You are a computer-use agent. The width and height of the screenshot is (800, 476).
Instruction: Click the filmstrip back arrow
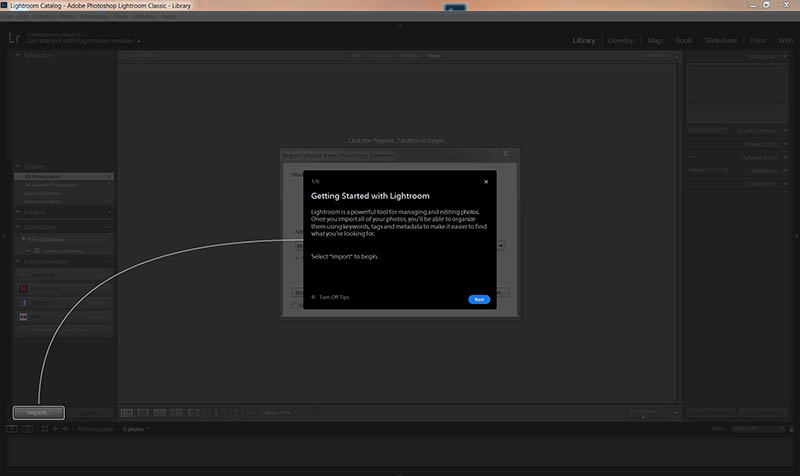coord(56,429)
